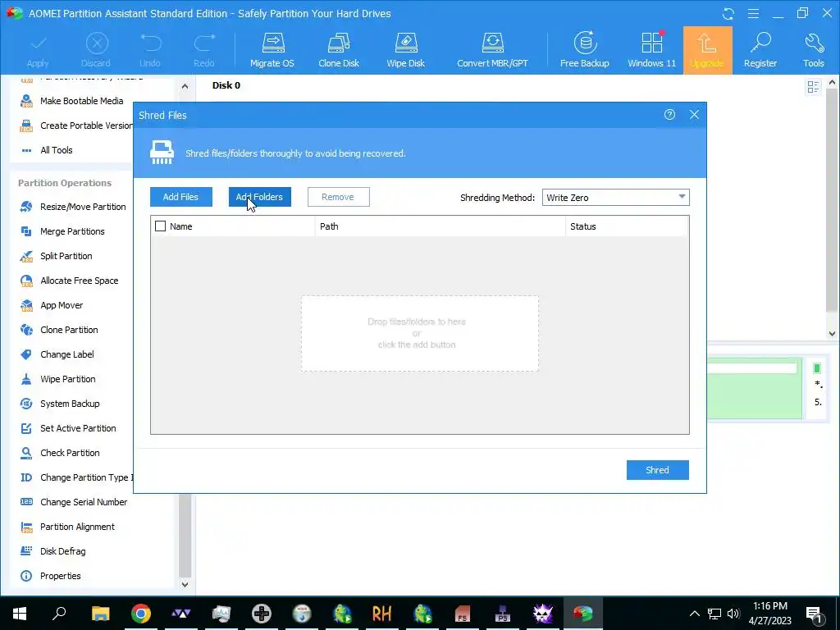
Task: Click the Wipe Partition broom icon
Action: click(x=26, y=379)
